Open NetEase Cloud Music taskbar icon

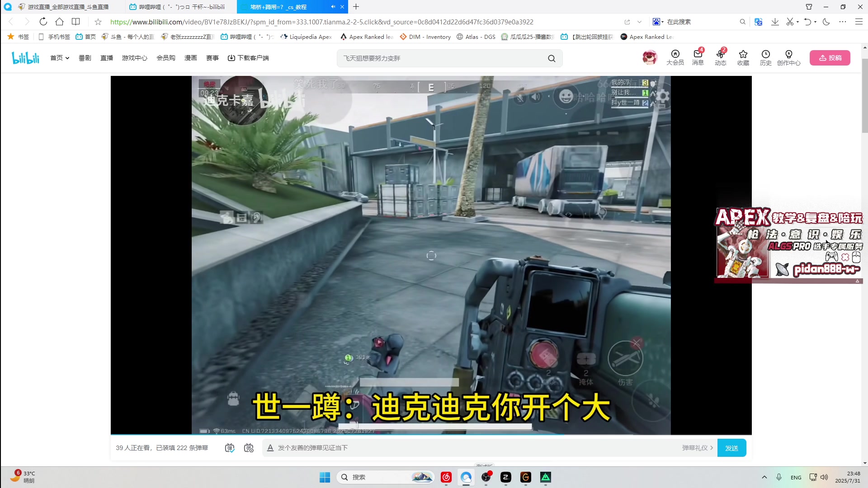pos(446,477)
